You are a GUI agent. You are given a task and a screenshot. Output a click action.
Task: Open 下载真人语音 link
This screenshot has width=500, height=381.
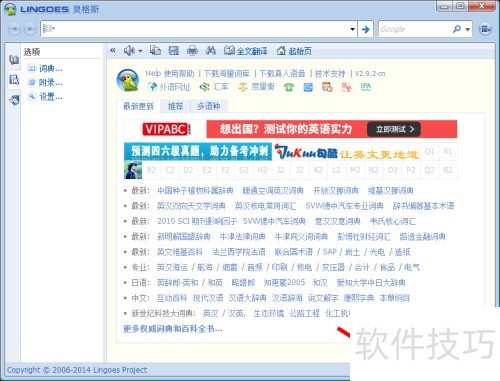282,73
